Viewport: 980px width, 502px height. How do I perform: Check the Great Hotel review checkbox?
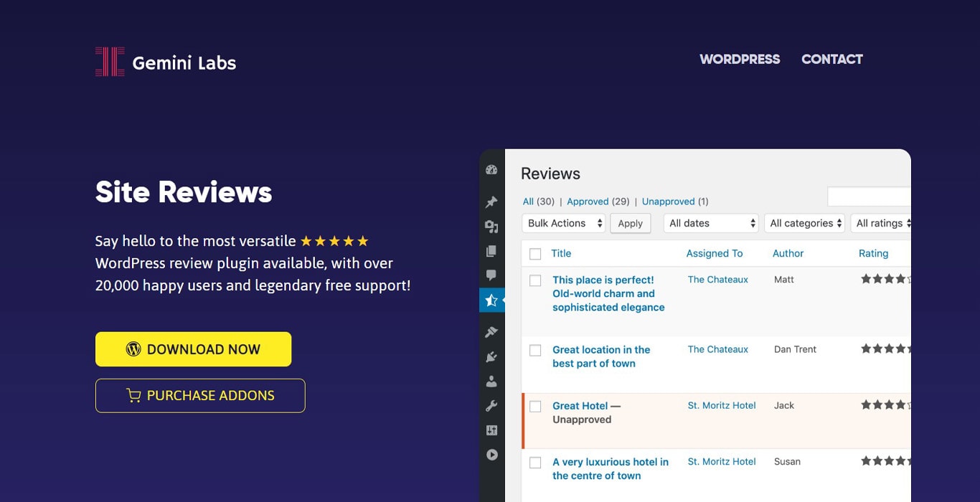click(x=535, y=406)
